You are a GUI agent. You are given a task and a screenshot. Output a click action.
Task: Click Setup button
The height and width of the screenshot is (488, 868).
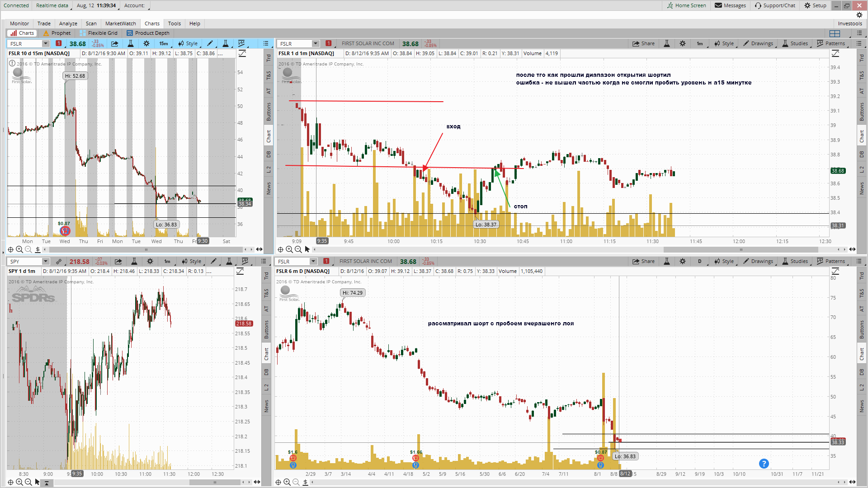[x=815, y=5]
